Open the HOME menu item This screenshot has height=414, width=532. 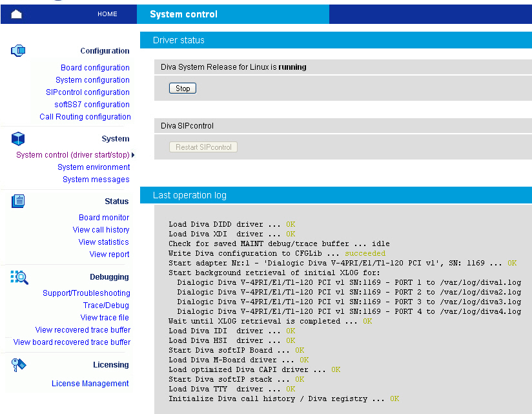point(107,14)
